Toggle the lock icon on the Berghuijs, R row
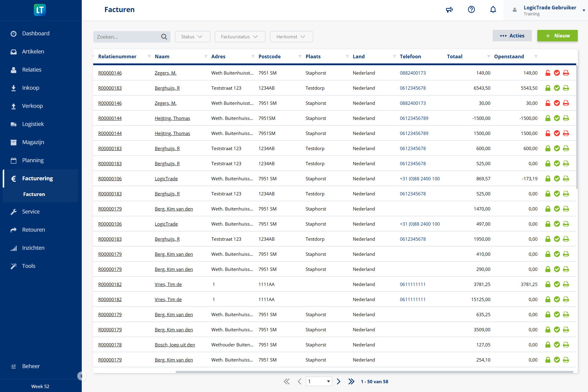 (548, 88)
